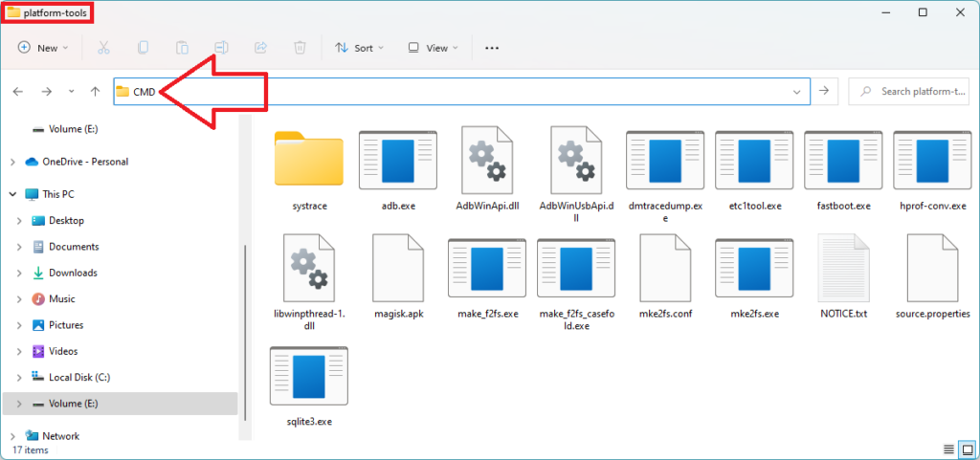Open the address bar history dropdown
The height and width of the screenshot is (460, 980).
coord(796,92)
